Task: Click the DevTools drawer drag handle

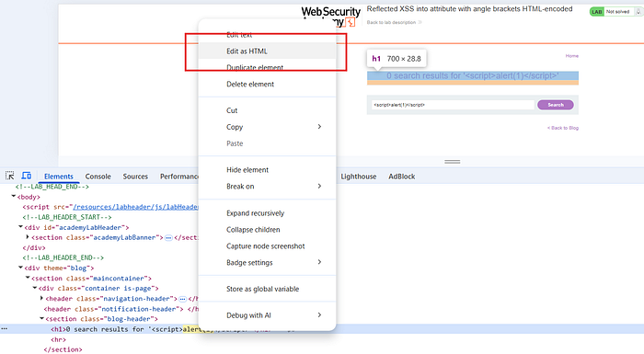Action: (x=453, y=162)
